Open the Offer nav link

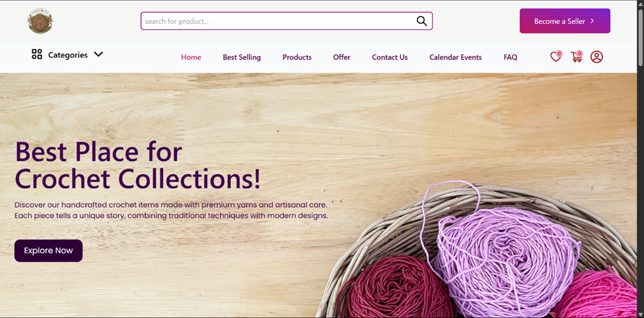(341, 57)
